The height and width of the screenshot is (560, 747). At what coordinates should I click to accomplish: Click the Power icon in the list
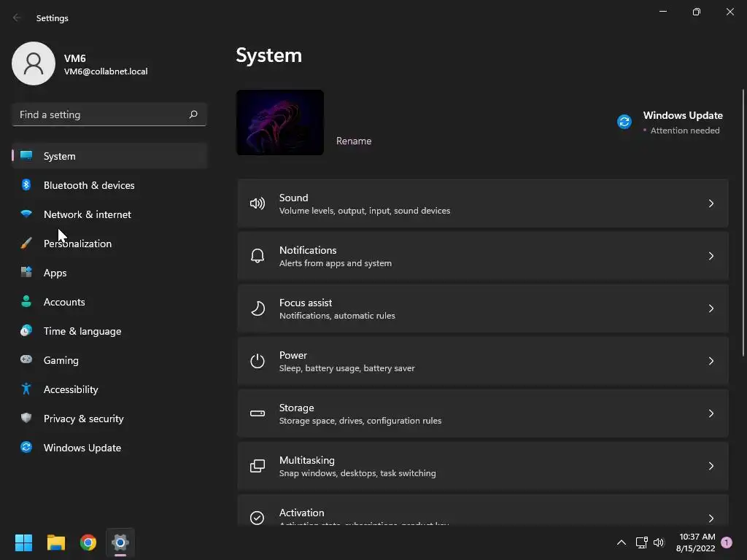point(258,361)
